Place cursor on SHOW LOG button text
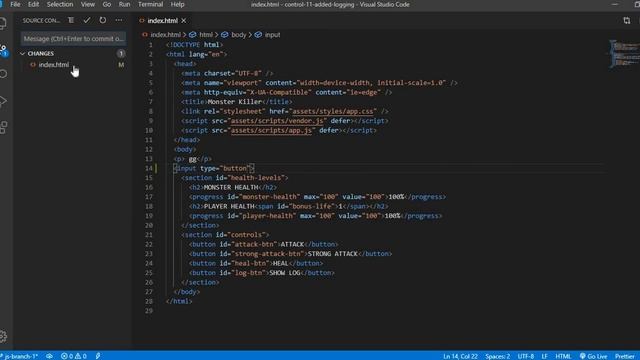Viewport: 640px width, 360px height. point(284,273)
